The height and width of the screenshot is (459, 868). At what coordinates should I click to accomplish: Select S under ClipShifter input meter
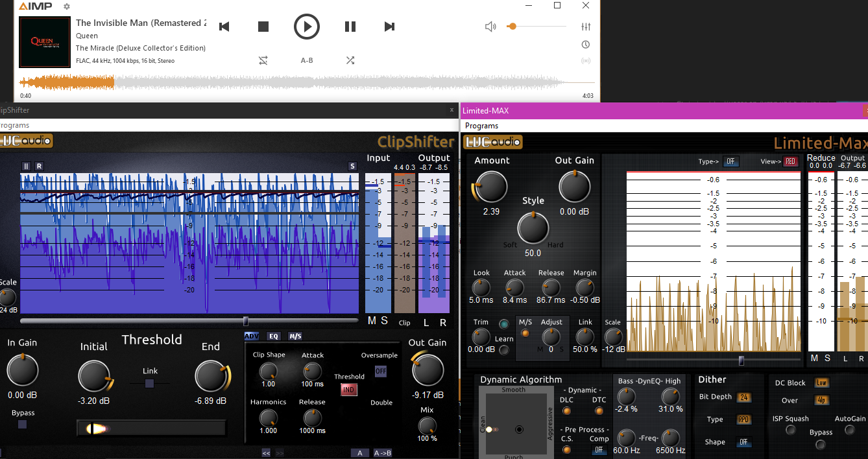(384, 321)
